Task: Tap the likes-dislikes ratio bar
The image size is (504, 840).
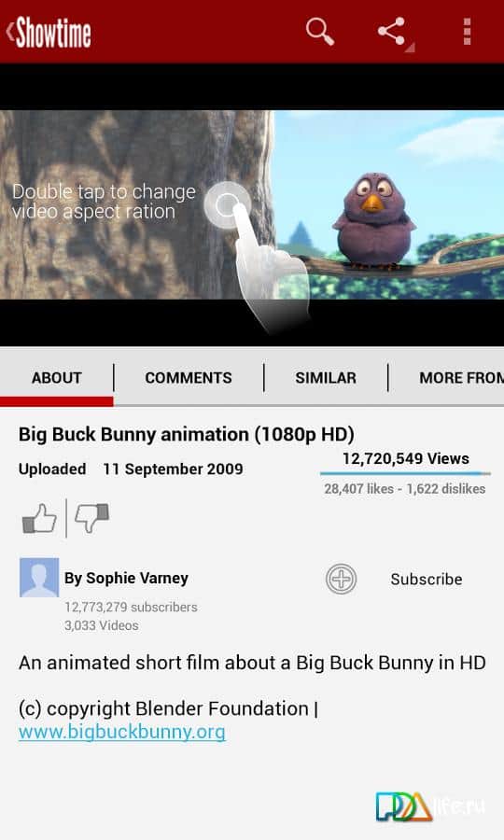Action: click(405, 473)
